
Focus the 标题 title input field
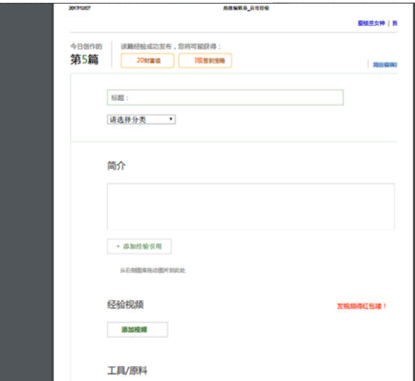coord(225,97)
